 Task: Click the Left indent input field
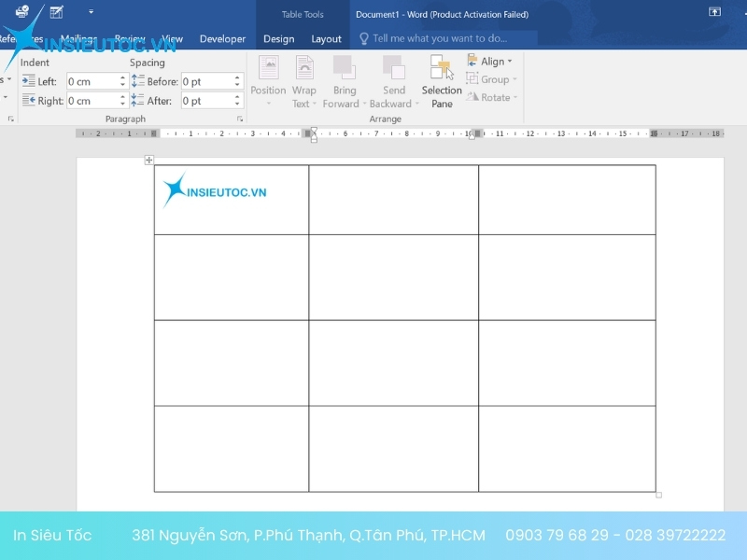tap(92, 82)
